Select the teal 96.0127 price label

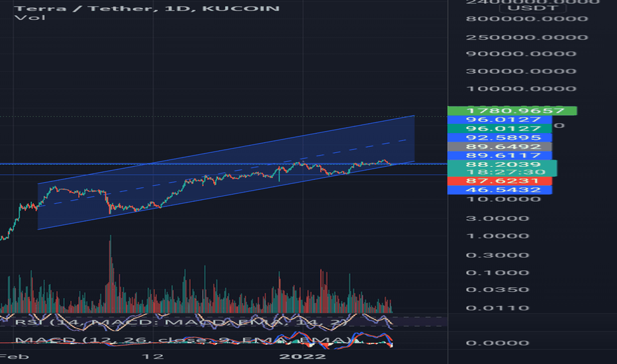[499, 128]
